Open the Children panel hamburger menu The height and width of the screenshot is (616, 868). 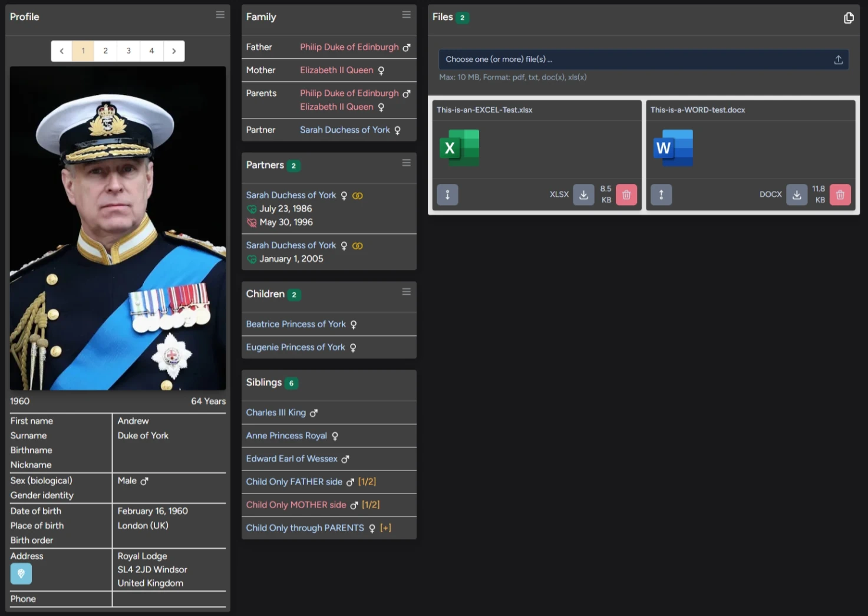tap(406, 292)
